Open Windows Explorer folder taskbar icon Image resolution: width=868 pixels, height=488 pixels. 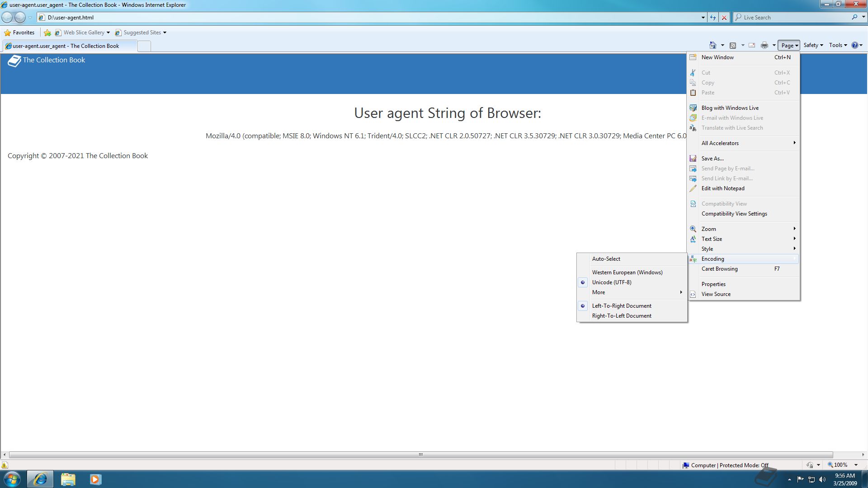(68, 479)
